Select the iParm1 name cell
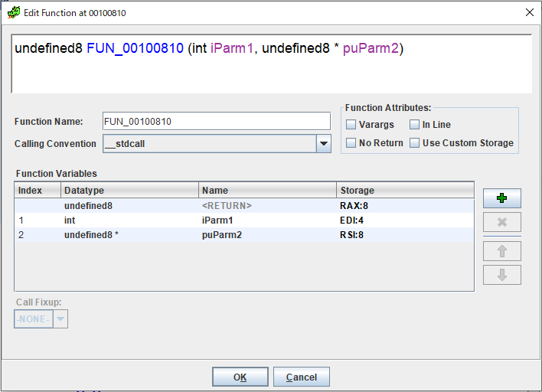Screen dimensions: 542x392 (267, 220)
